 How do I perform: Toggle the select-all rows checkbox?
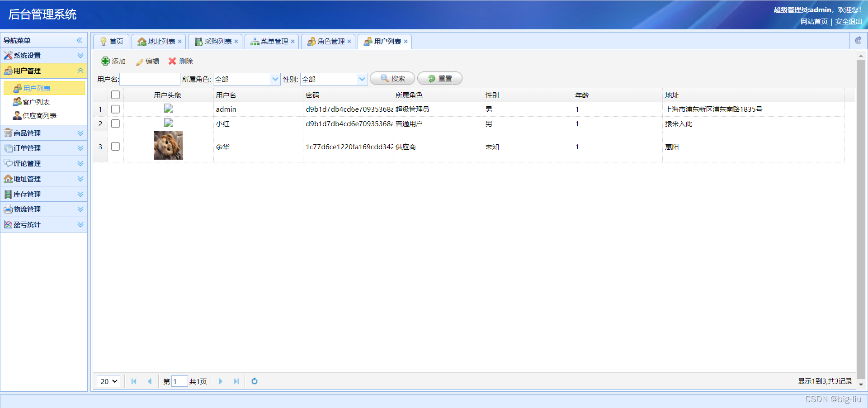(x=115, y=95)
